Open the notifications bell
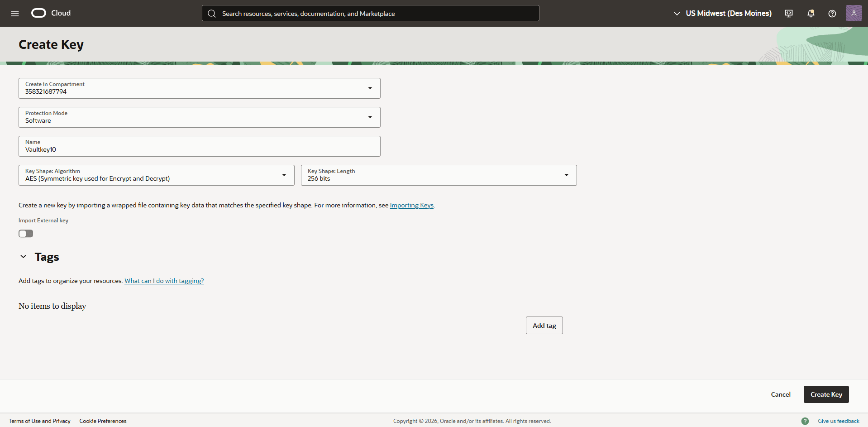This screenshot has width=868, height=427. click(811, 14)
